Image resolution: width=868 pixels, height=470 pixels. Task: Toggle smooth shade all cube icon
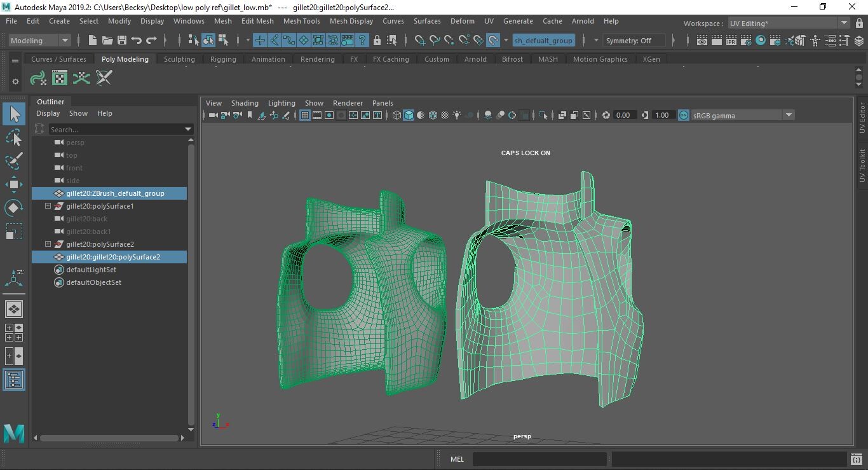[409, 115]
